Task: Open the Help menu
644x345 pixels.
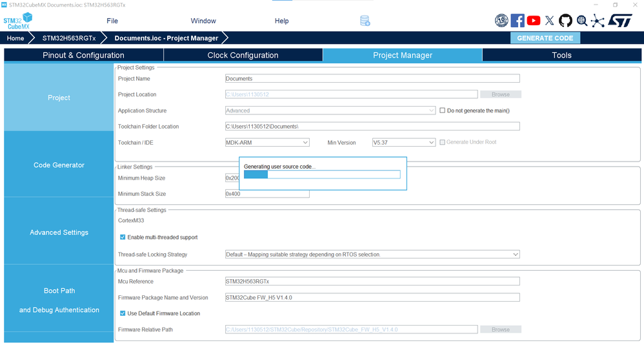Action: click(282, 21)
